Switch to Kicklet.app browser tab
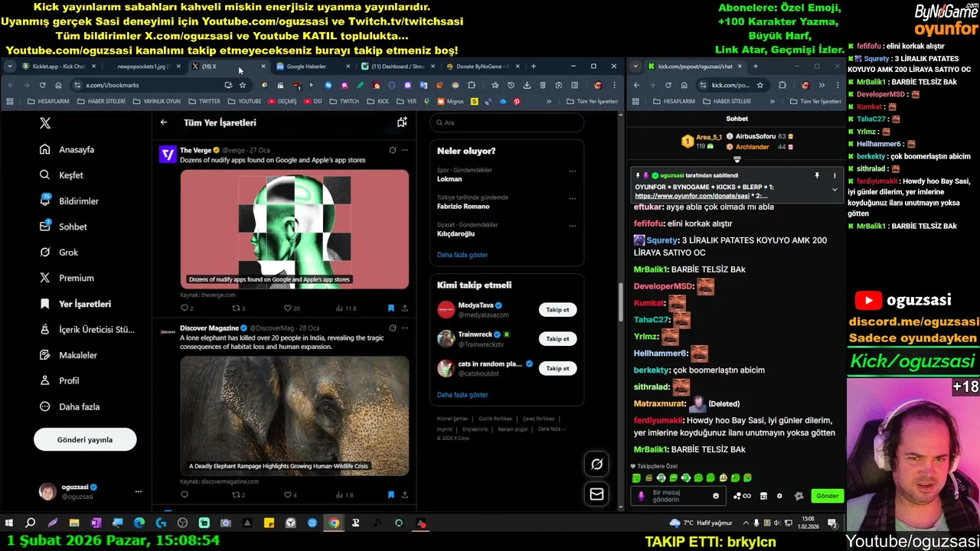The image size is (980, 551). coord(58,67)
